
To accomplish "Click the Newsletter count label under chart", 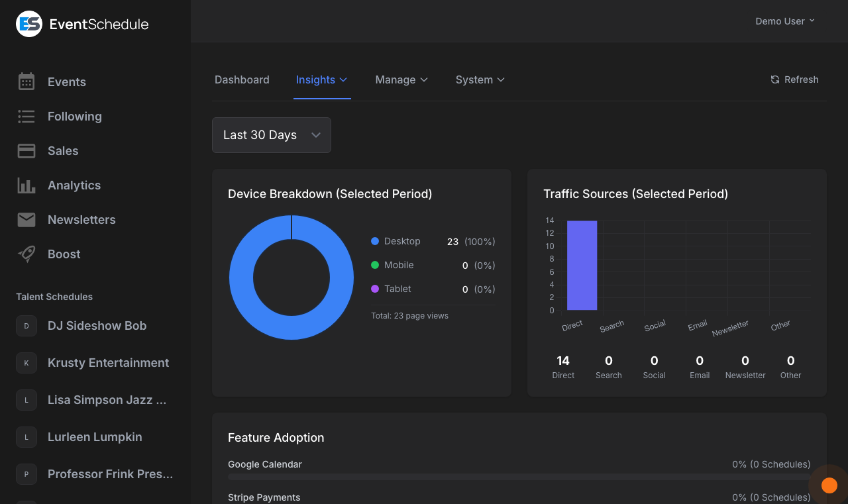I will (745, 376).
